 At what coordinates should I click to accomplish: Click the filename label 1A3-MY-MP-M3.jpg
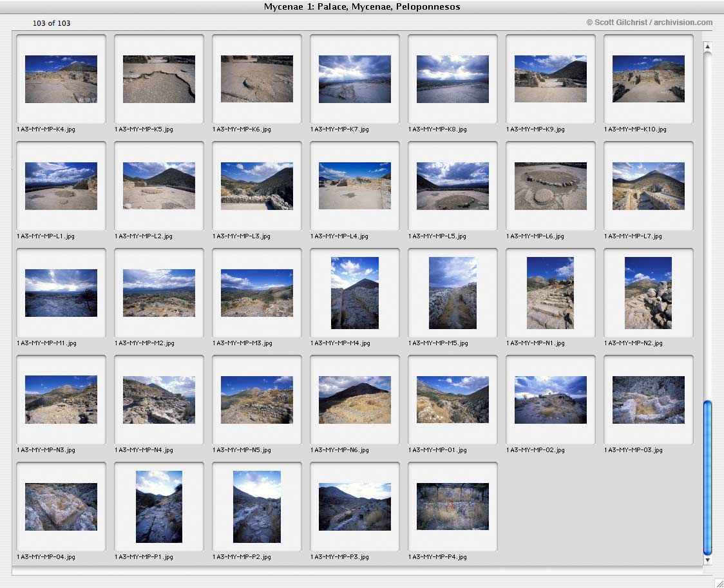(242, 343)
